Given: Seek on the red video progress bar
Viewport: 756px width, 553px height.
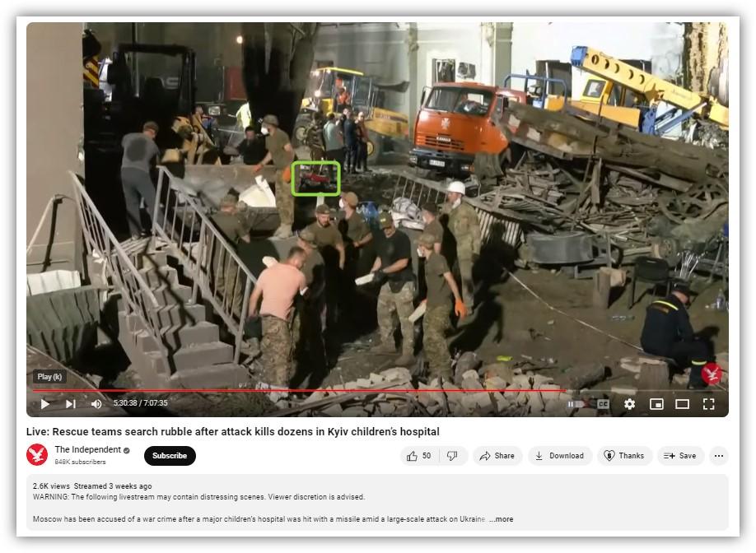Looking at the screenshot, I should click(x=377, y=391).
